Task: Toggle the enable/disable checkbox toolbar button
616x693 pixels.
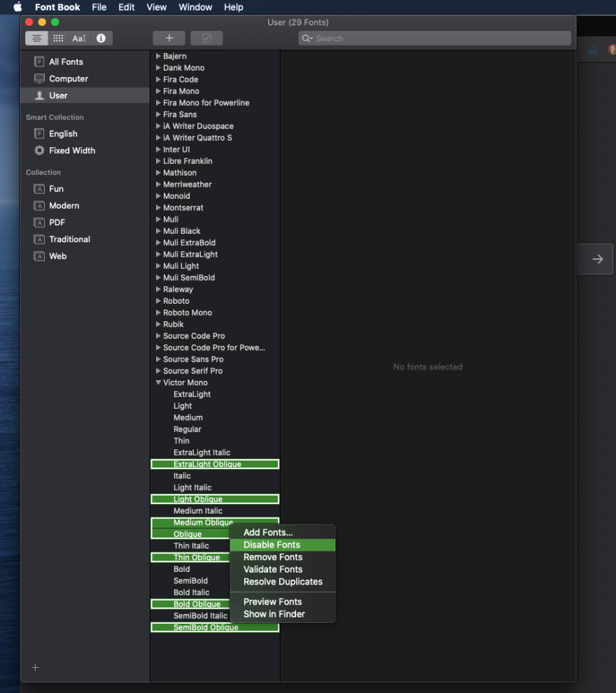Action: click(x=206, y=38)
